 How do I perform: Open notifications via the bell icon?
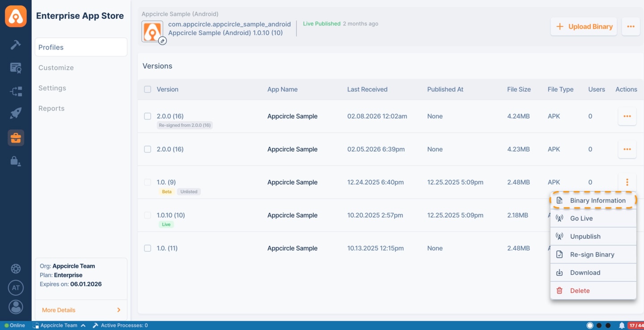click(622, 325)
